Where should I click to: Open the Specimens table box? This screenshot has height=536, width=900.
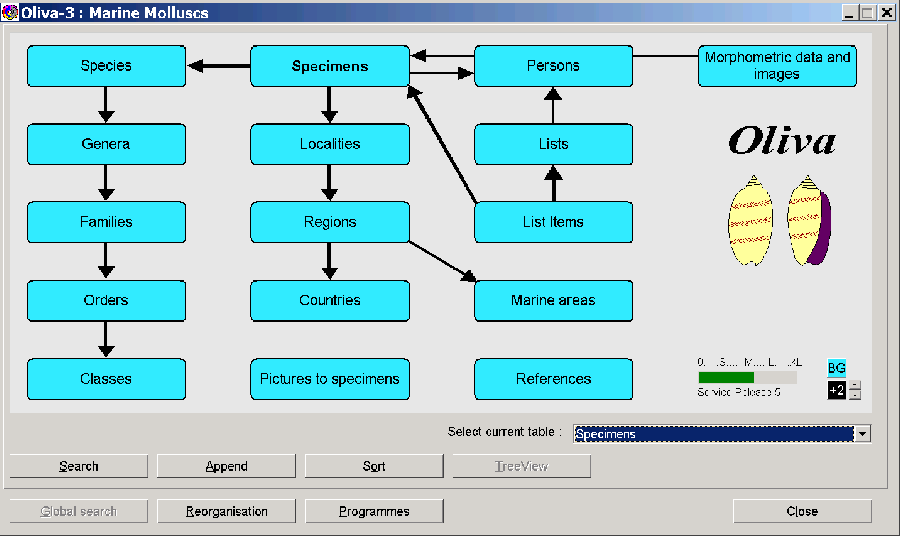329,66
